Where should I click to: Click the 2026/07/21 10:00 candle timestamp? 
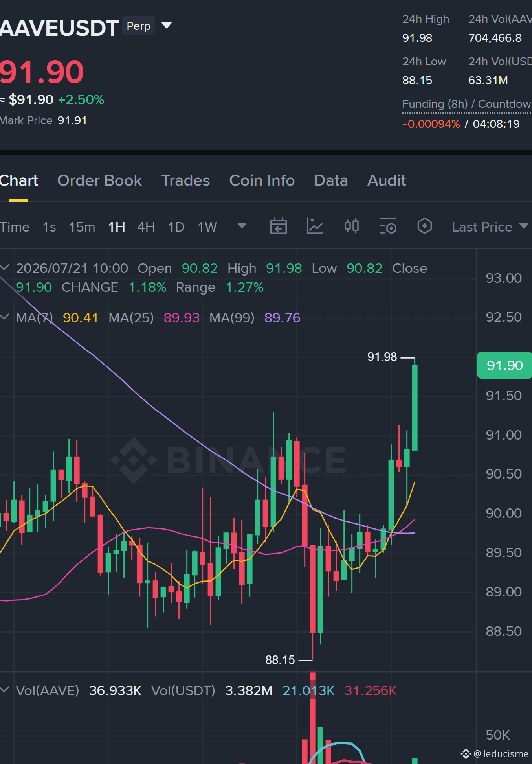tap(72, 268)
